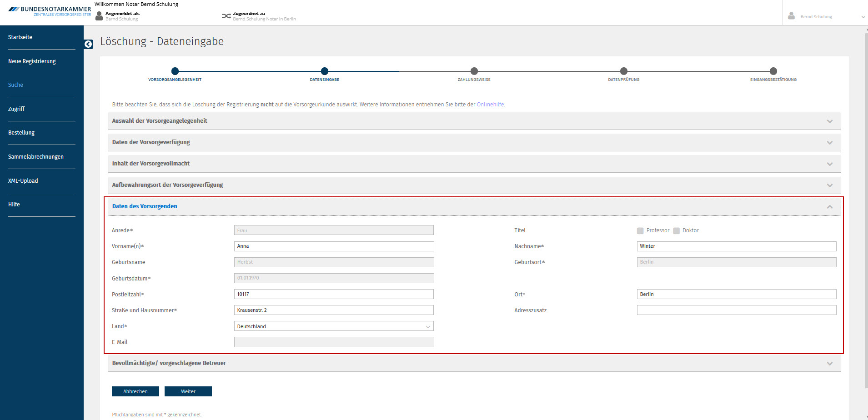Click the profile icon beside Bernd Schulung
Screen dimensions: 868x420
tap(791, 16)
